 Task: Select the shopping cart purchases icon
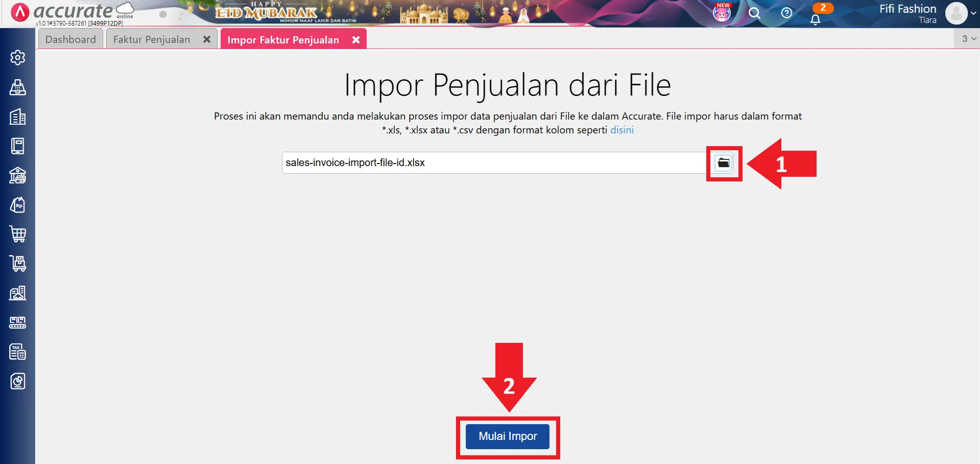pyautogui.click(x=18, y=234)
